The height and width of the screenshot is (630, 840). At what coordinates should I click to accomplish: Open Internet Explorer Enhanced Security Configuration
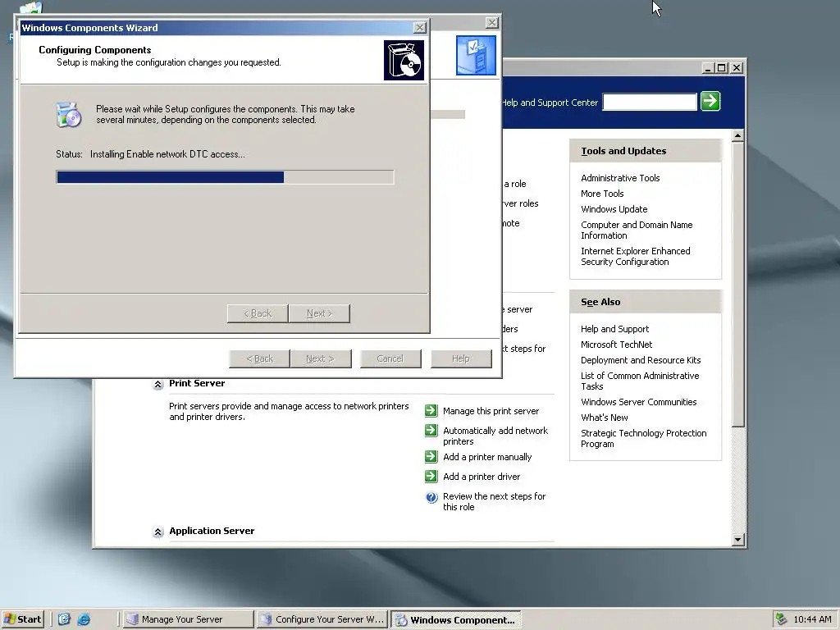(x=636, y=256)
